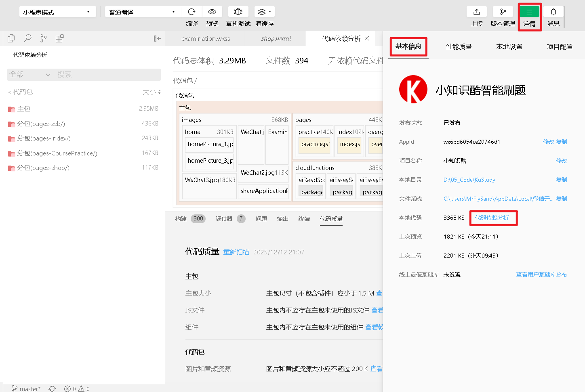
Task: Open the 小程序模式 mode dropdown
Action: tap(57, 12)
